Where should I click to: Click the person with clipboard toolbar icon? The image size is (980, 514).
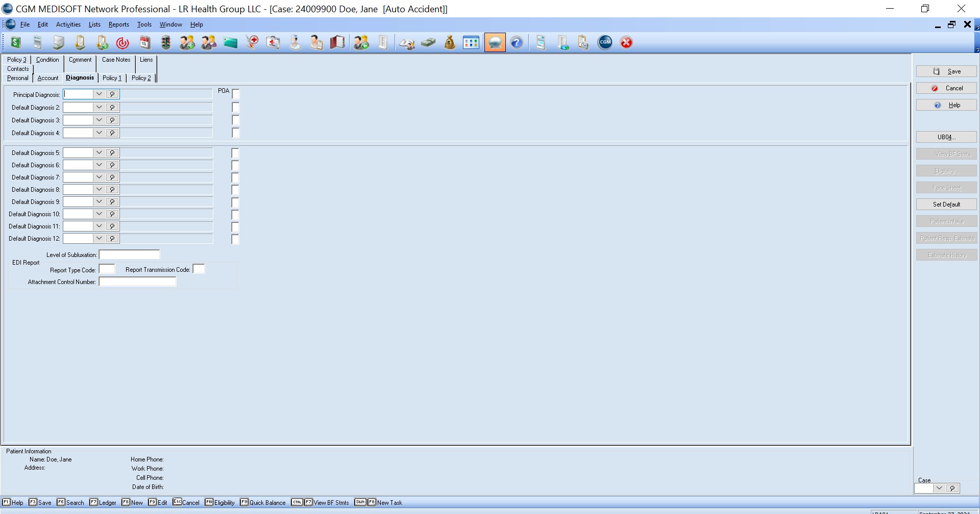pyautogui.click(x=316, y=43)
